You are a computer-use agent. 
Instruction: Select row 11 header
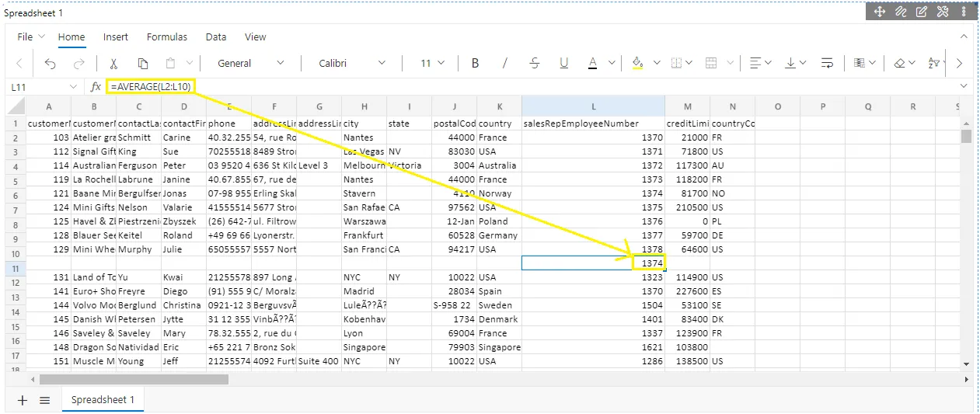[16, 270]
